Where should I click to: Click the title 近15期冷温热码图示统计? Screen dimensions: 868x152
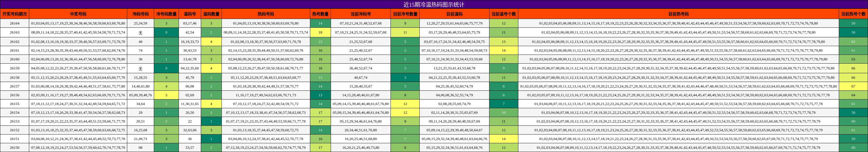coord(434,4)
